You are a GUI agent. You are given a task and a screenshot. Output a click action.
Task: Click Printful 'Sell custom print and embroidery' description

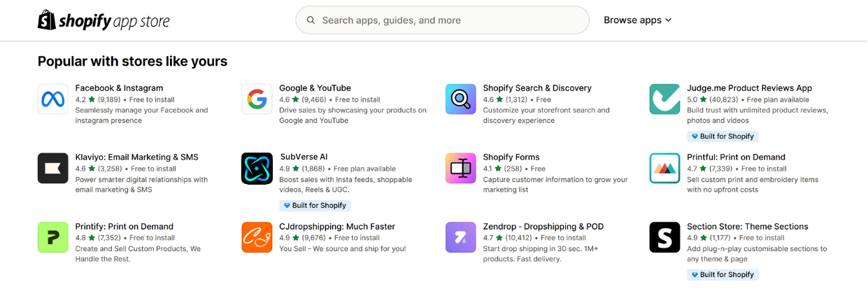click(753, 185)
